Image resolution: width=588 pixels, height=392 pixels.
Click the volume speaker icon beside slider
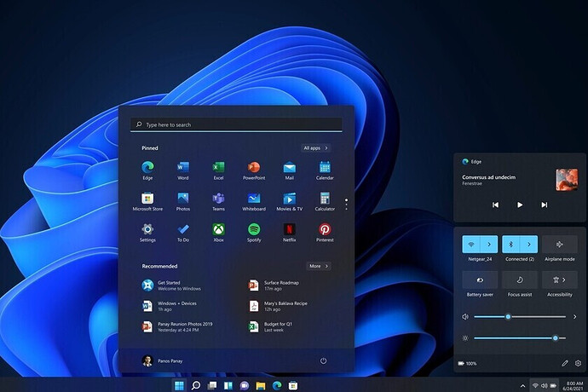pos(465,317)
